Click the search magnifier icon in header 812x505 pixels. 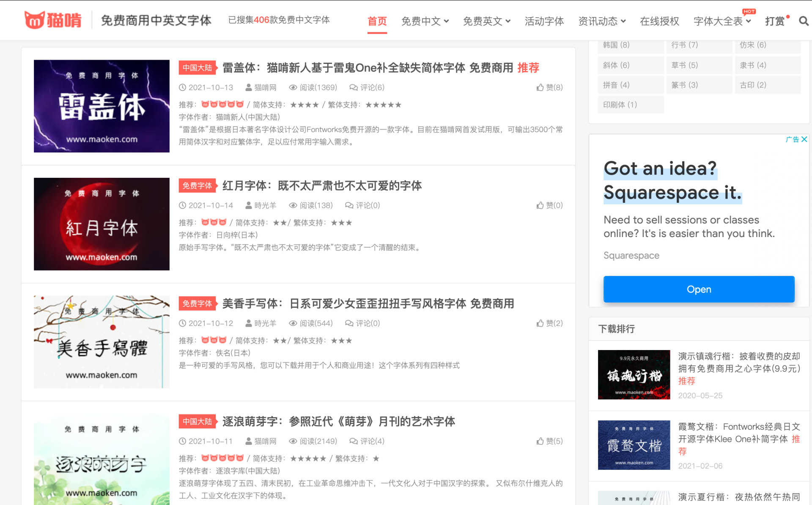803,21
